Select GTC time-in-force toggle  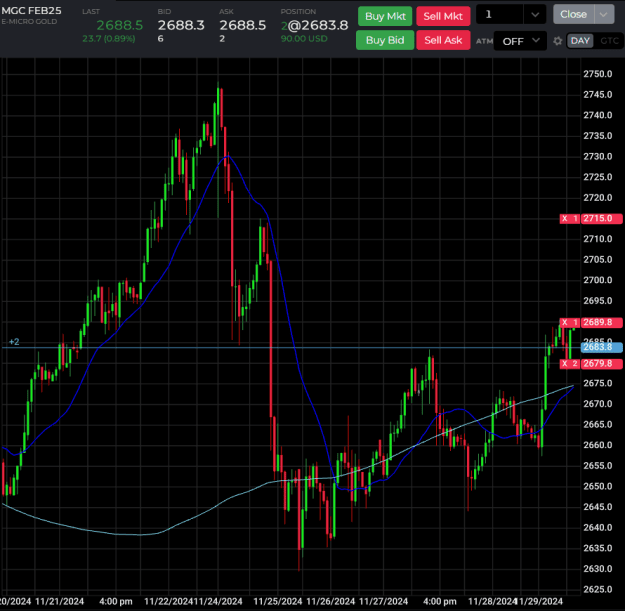pyautogui.click(x=609, y=41)
